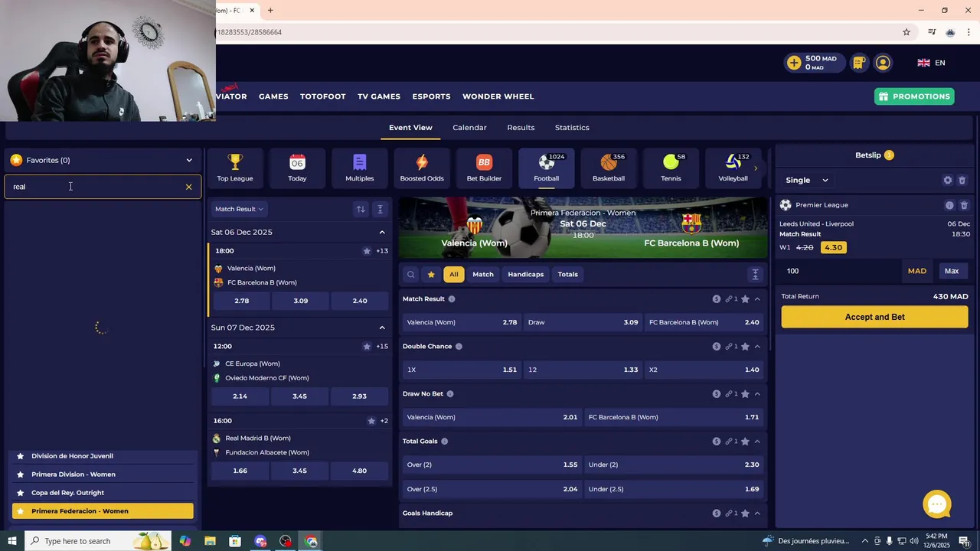
Task: Click sort order icon in event list
Action: click(x=361, y=209)
